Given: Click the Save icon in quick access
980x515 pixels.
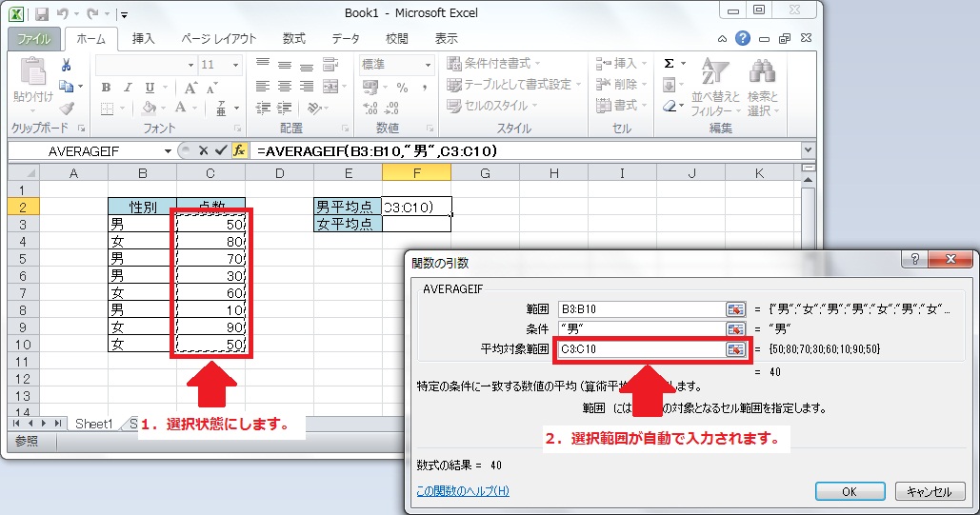Looking at the screenshot, I should click(42, 13).
